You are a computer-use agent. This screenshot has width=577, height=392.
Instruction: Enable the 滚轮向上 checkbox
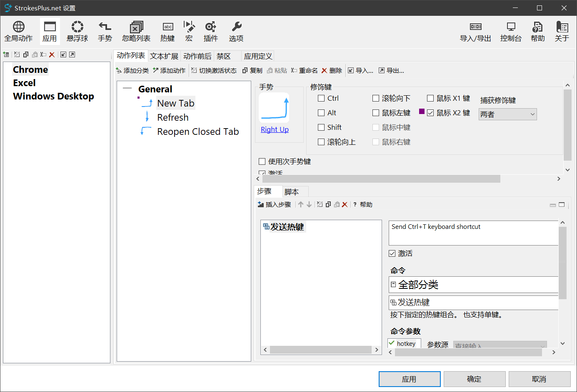pyautogui.click(x=321, y=142)
